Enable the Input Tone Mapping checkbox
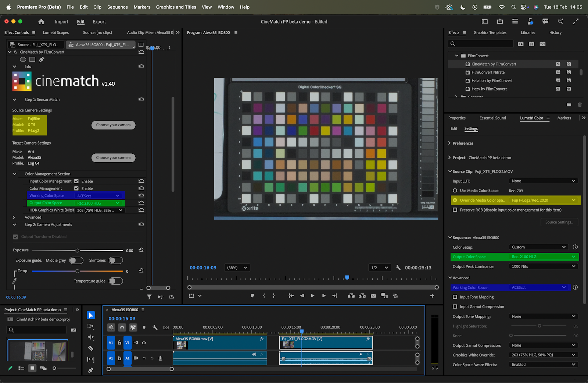The image size is (588, 383). point(455,297)
